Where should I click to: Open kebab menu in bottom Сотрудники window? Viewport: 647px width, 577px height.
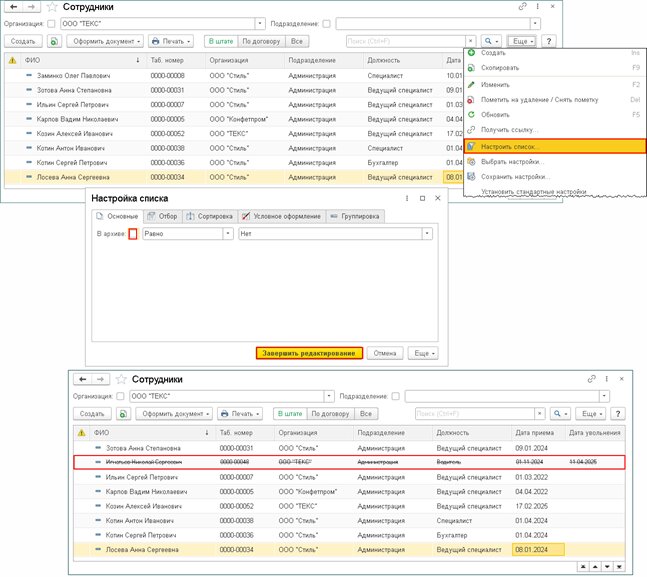(607, 378)
